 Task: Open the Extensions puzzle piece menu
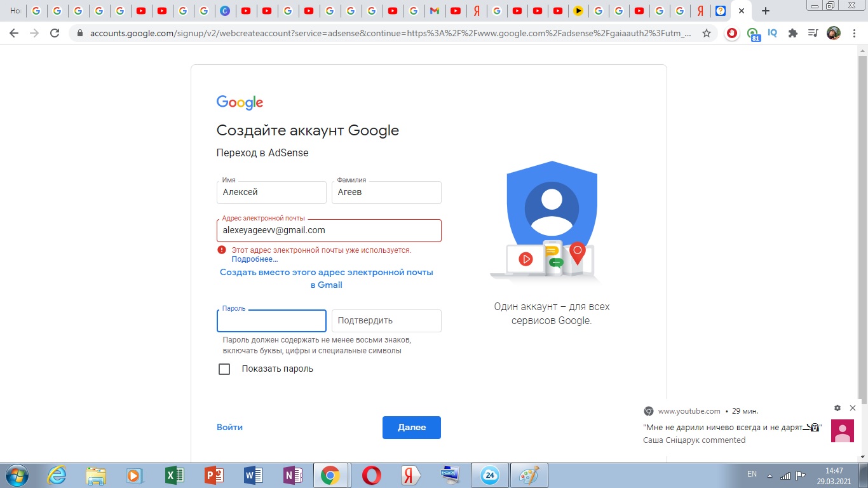(792, 33)
